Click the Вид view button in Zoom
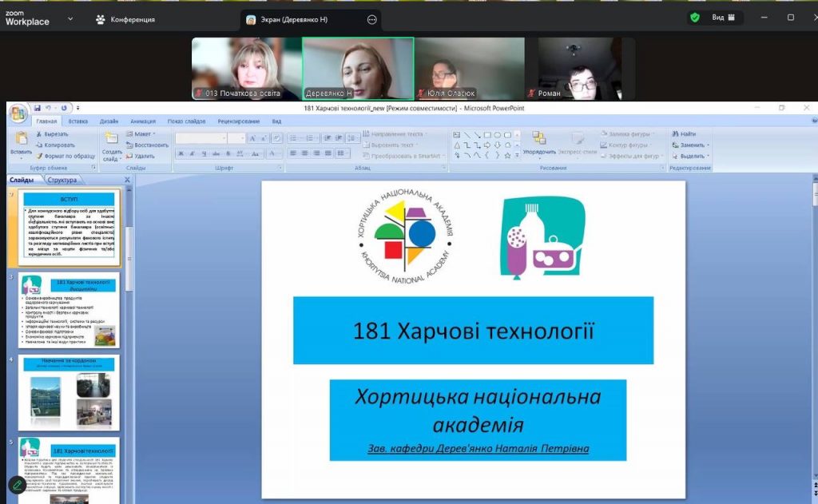Screen dimensions: 818x504 click(x=724, y=18)
